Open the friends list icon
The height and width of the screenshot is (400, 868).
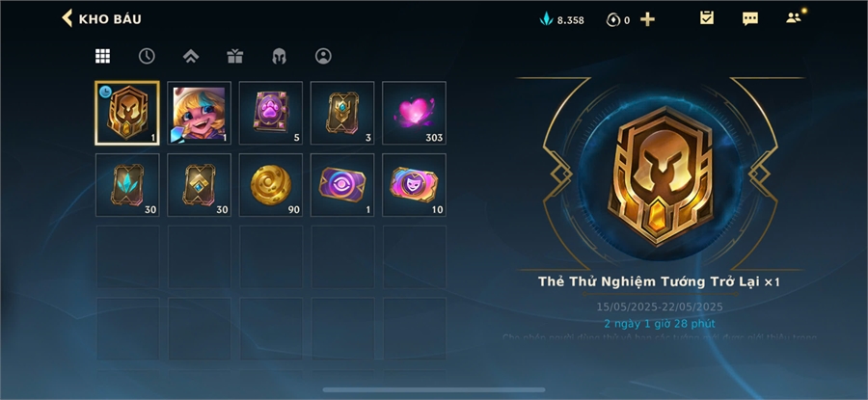coord(794,17)
